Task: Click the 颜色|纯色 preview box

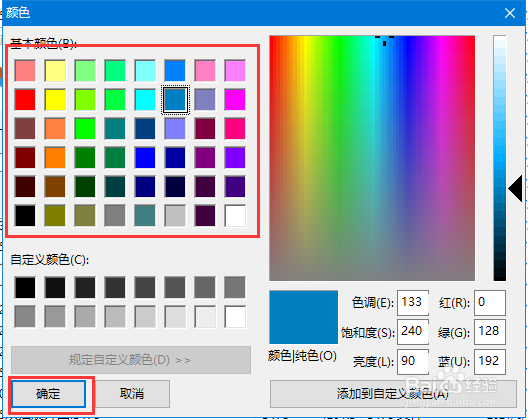Action: click(x=303, y=317)
